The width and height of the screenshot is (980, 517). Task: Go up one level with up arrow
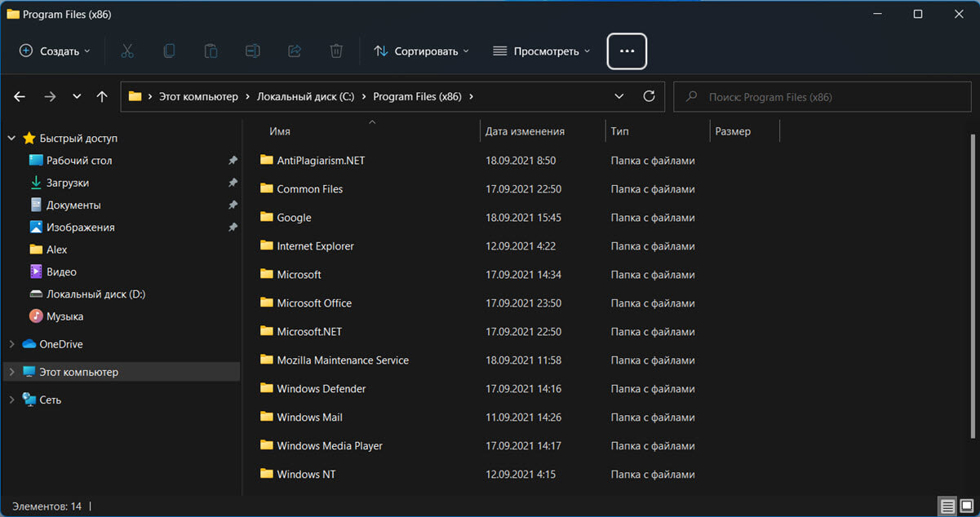click(x=102, y=96)
